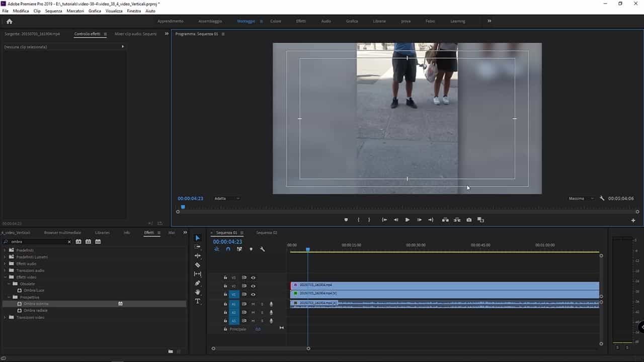Click the program monitor playhead marker

[183, 207]
